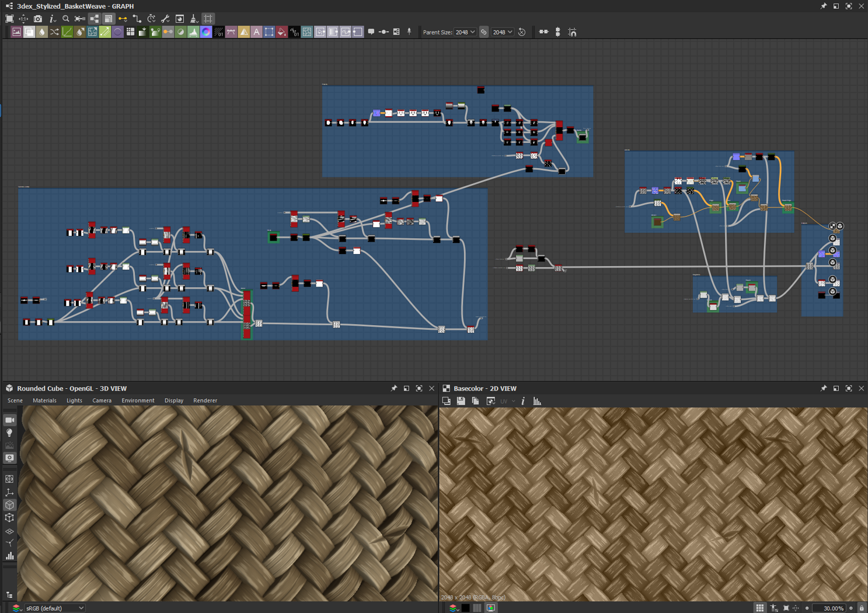Expand the graph info display options dropdown
The height and width of the screenshot is (613, 868).
52,19
